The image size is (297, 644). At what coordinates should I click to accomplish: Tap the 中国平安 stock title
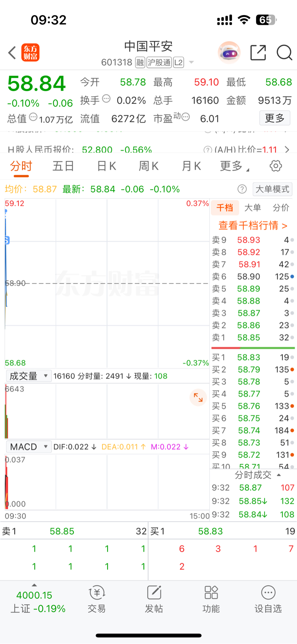click(x=148, y=46)
